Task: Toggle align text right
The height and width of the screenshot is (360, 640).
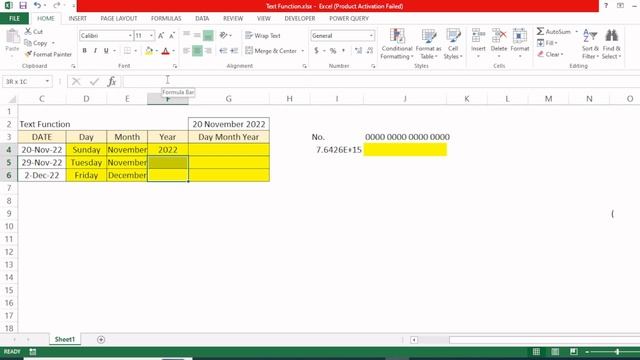Action: click(x=208, y=51)
